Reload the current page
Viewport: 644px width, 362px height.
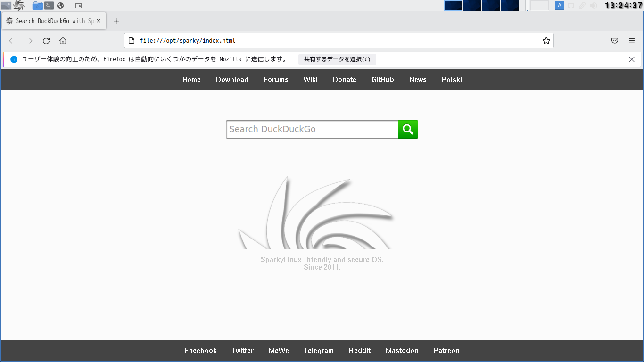(46, 41)
